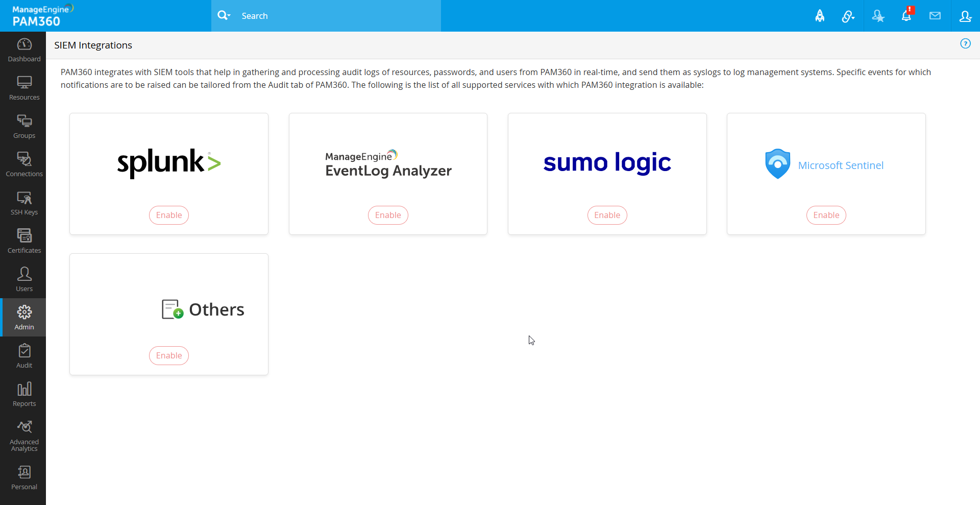
Task: Enable the Others integration
Action: click(169, 355)
